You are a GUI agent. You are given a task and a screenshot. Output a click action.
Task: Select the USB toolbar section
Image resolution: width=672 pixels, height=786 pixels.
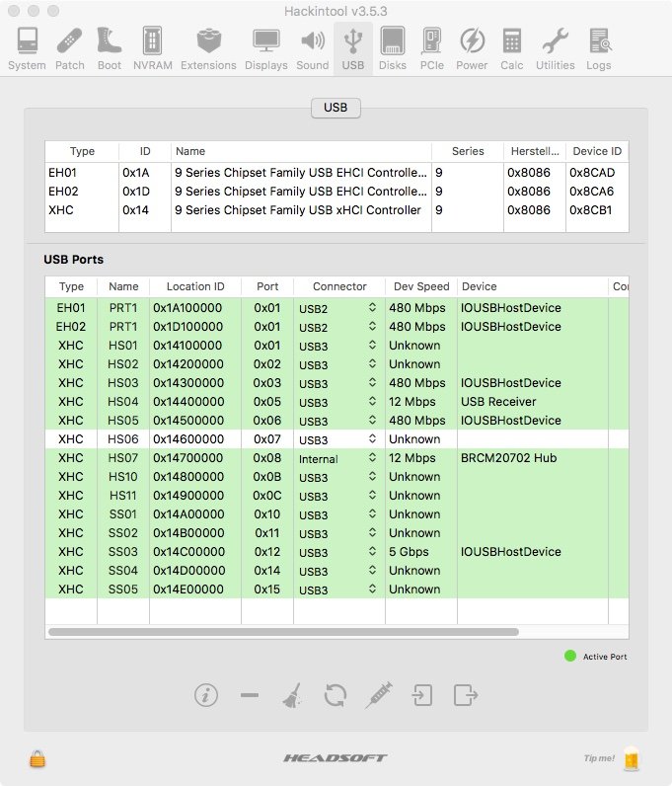[353, 48]
